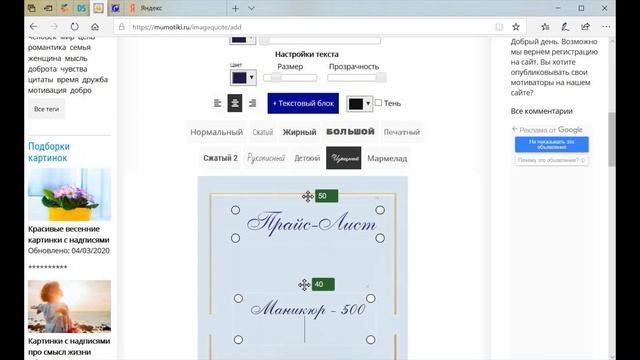Align text to the right
This screenshot has height=360, width=640.
(253, 103)
